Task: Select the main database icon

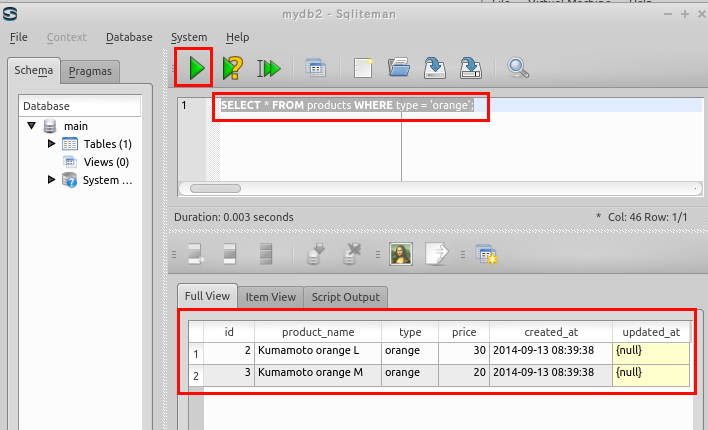Action: [x=50, y=126]
